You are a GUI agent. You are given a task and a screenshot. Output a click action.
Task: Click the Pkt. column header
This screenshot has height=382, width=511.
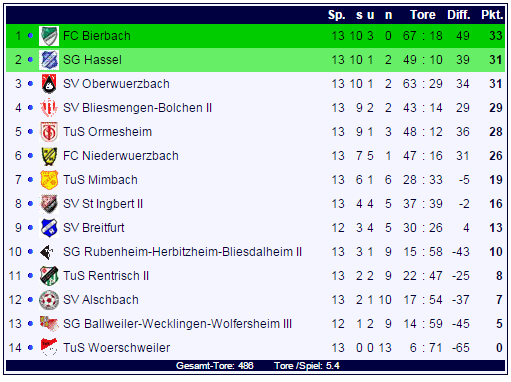point(492,15)
